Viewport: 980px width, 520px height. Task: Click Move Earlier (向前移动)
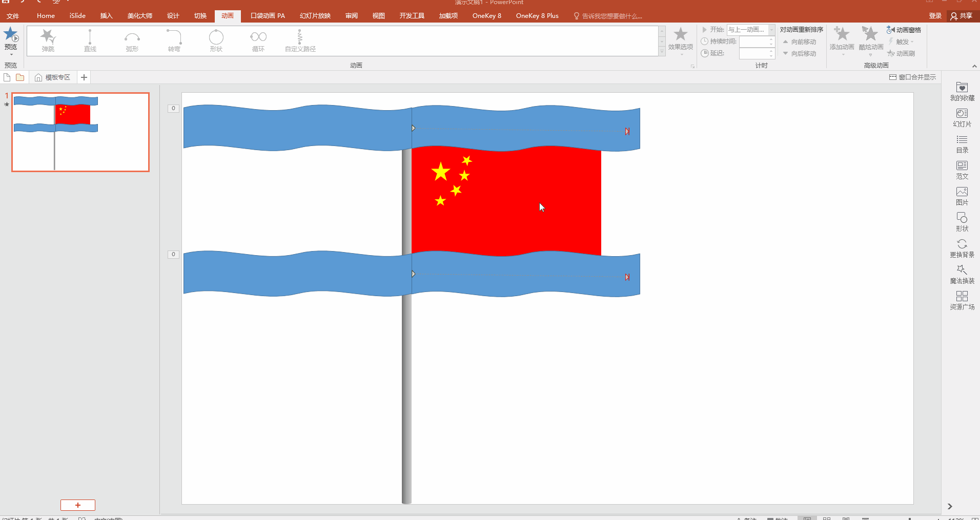[x=800, y=41]
